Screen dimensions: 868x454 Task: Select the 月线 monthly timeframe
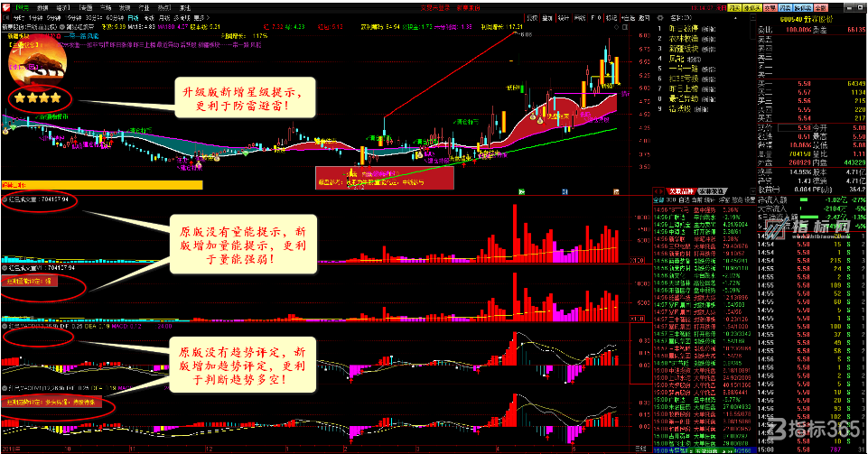164,18
